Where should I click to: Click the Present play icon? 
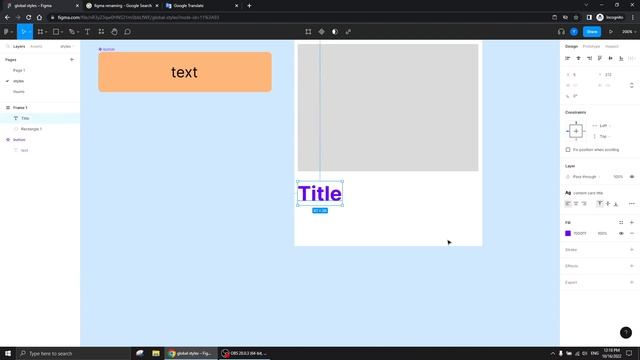coord(611,31)
